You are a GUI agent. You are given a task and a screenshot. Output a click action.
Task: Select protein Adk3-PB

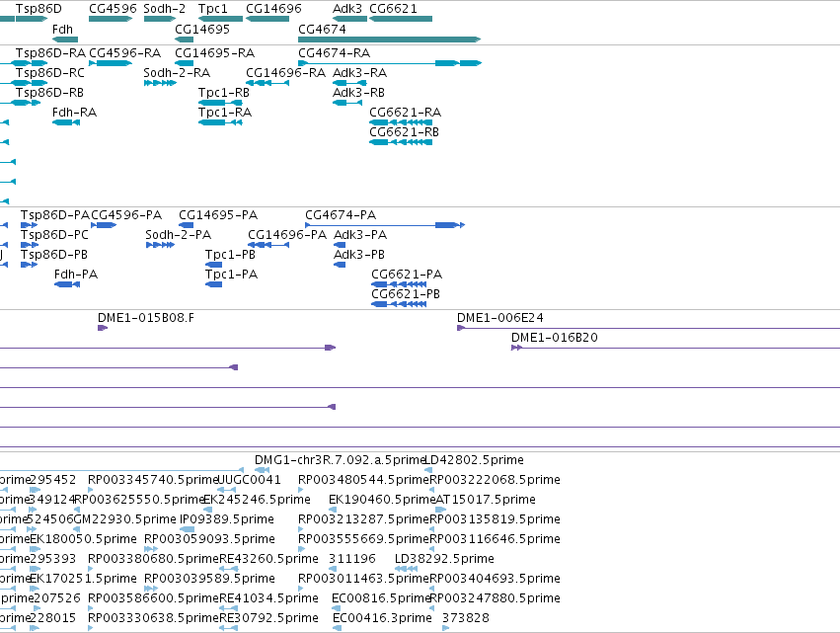(359, 255)
